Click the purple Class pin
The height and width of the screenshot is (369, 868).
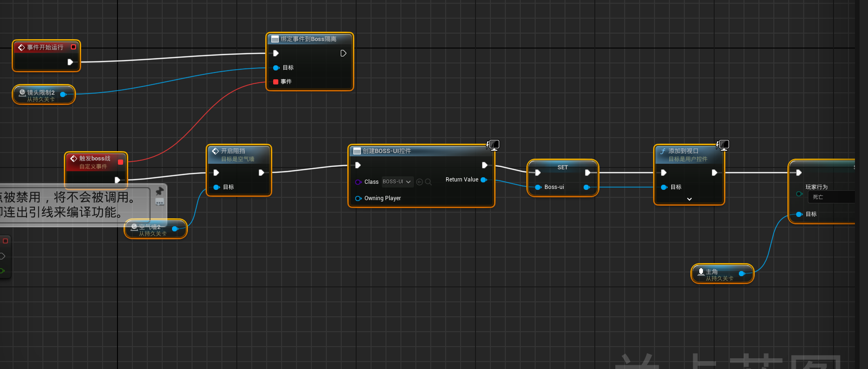coord(358,182)
